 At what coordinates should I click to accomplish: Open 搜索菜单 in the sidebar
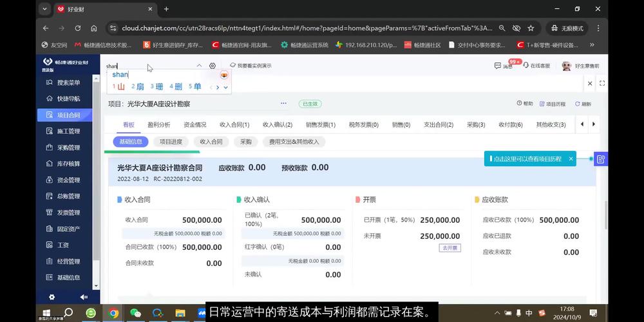coord(64,82)
